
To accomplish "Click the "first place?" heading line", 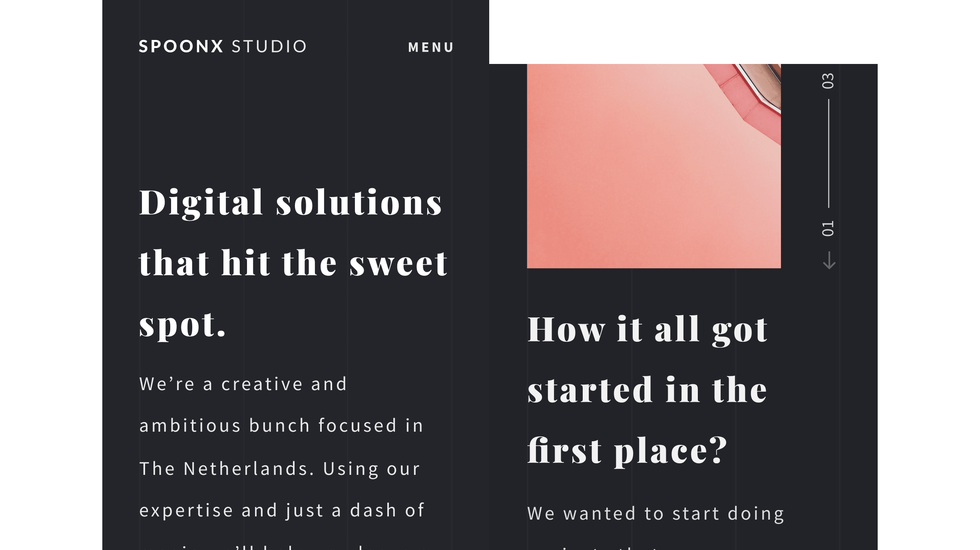I will click(x=627, y=450).
